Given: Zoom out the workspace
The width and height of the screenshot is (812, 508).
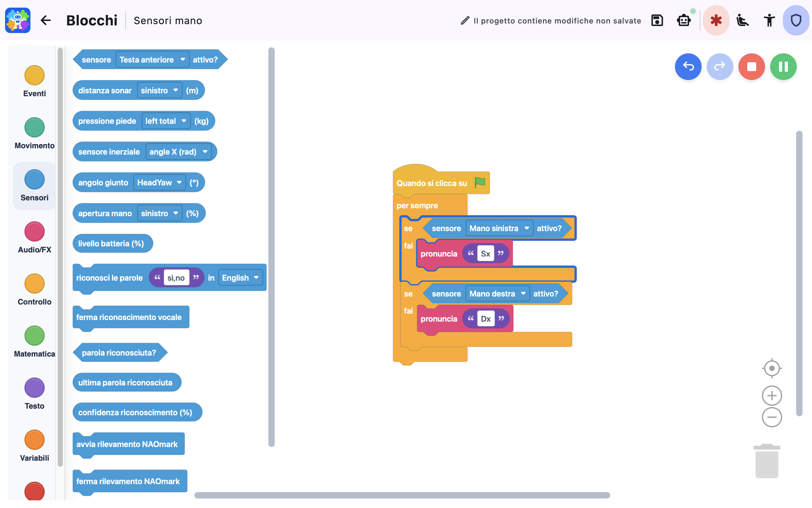Looking at the screenshot, I should pos(772,417).
